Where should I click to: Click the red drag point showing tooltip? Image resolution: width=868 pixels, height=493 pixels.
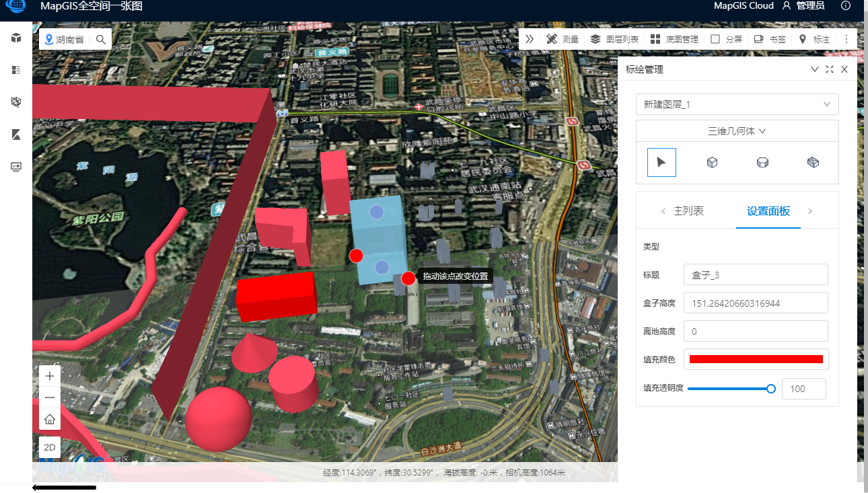pos(408,278)
